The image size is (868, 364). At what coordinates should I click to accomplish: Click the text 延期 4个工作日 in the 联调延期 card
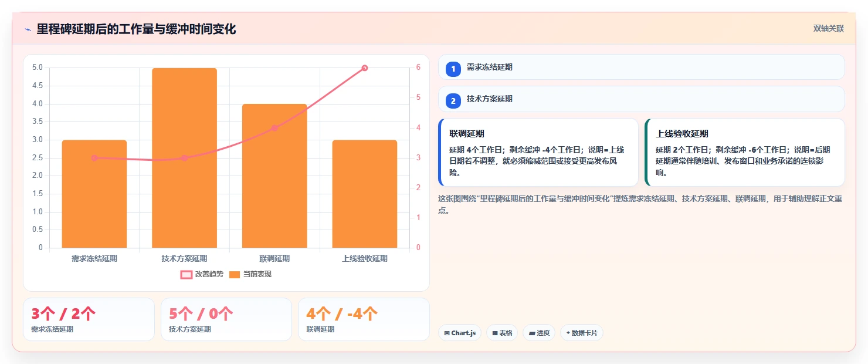476,150
